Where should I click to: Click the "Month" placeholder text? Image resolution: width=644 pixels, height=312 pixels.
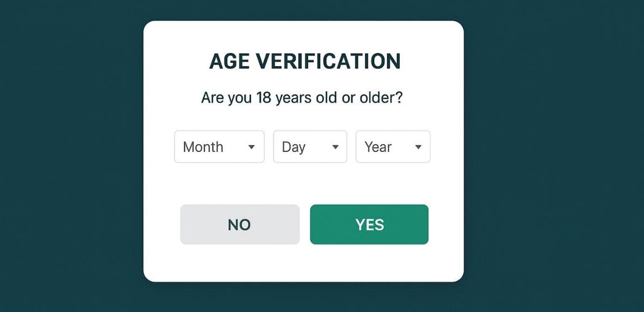[x=203, y=147]
